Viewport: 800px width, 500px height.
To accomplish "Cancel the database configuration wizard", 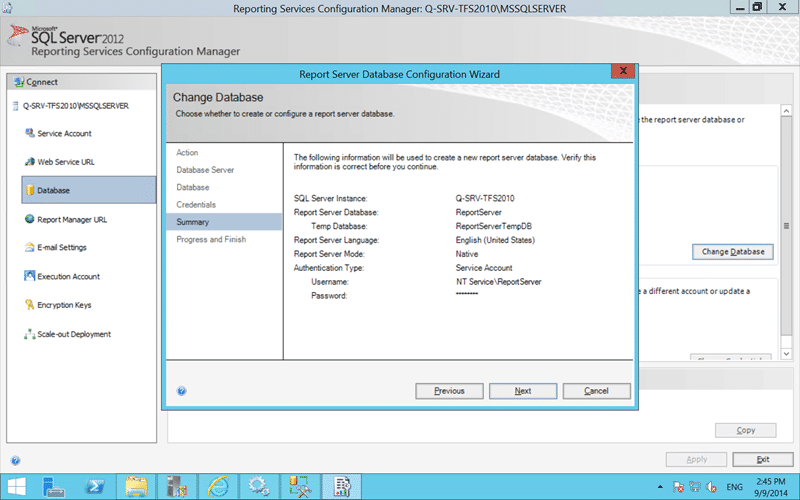I will (596, 391).
